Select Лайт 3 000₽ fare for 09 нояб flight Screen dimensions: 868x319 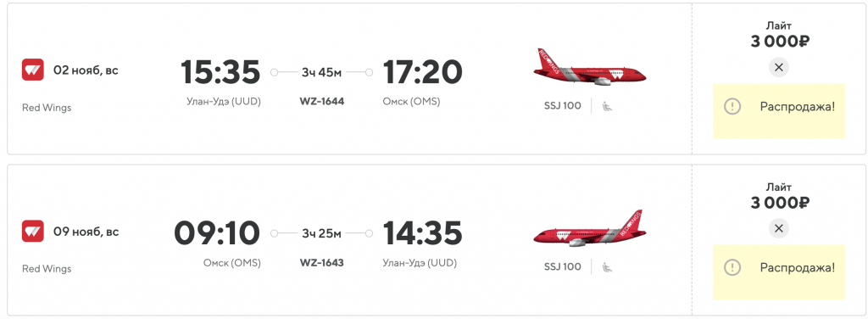click(779, 195)
